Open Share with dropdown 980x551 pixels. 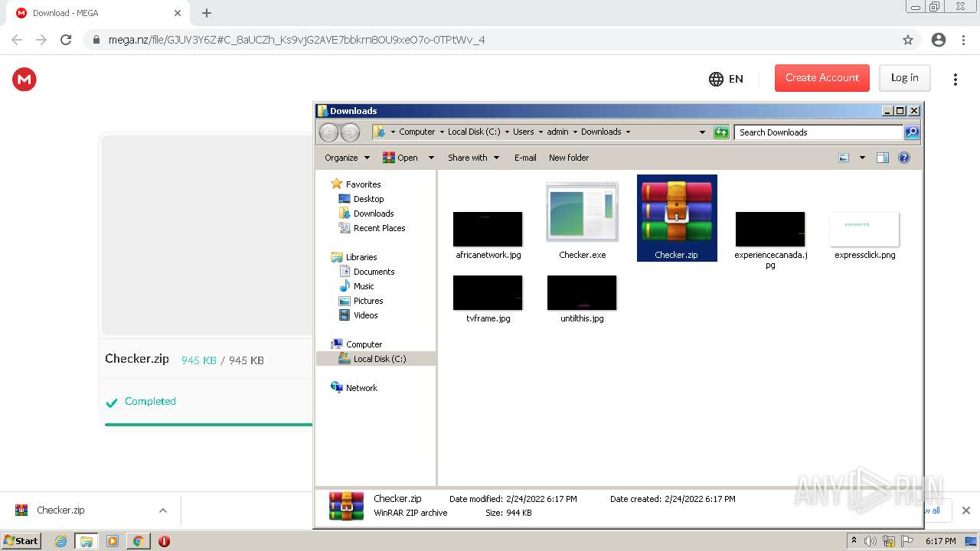click(473, 158)
